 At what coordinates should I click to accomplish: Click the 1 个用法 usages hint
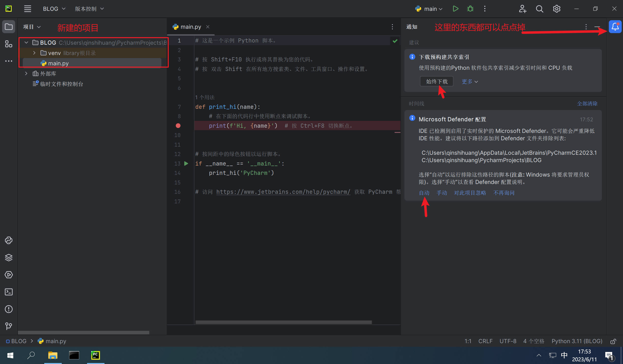tap(205, 97)
